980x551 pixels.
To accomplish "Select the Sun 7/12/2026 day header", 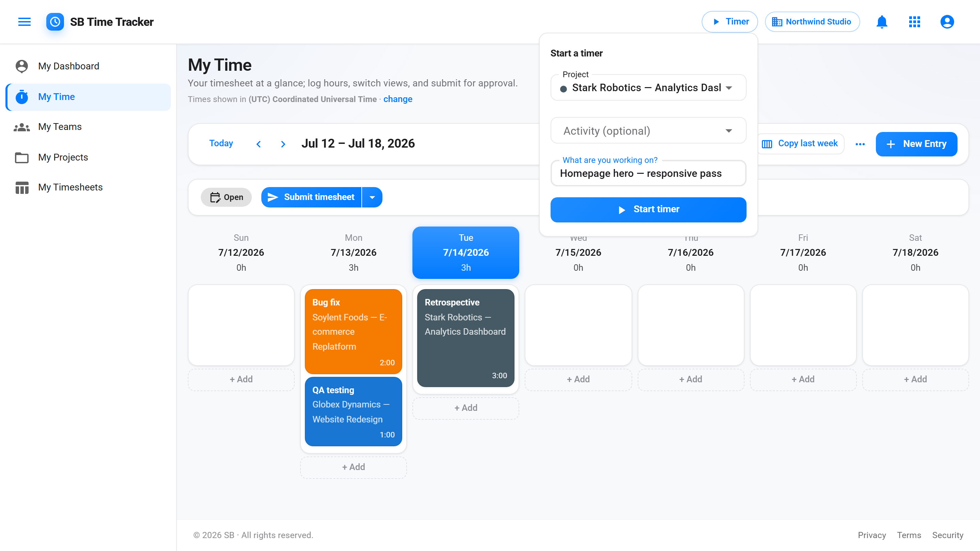I will click(x=241, y=252).
